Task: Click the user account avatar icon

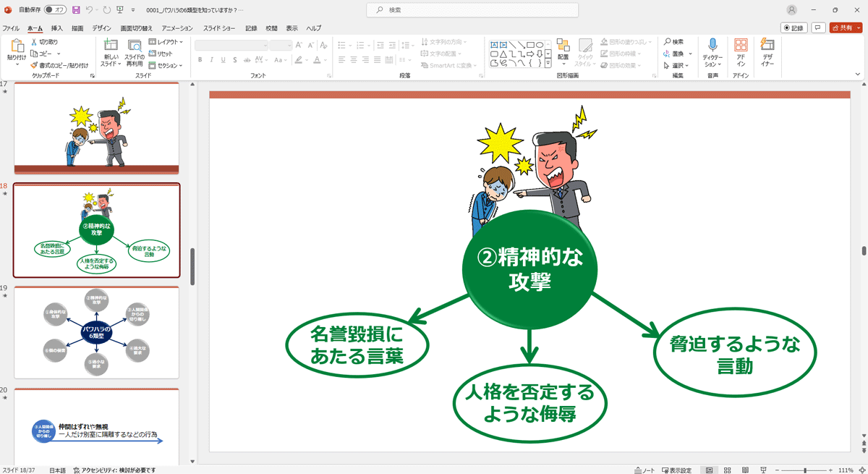Action: tap(792, 10)
